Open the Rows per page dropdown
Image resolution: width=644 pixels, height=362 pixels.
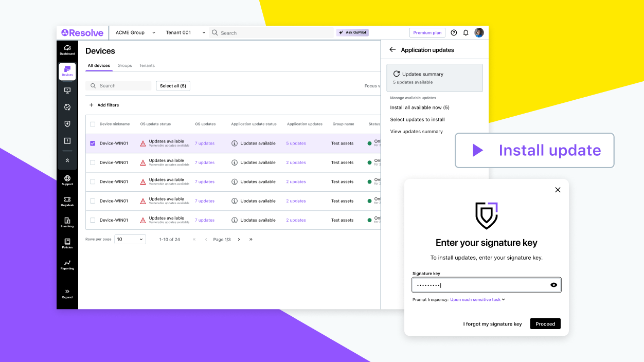[130, 239]
